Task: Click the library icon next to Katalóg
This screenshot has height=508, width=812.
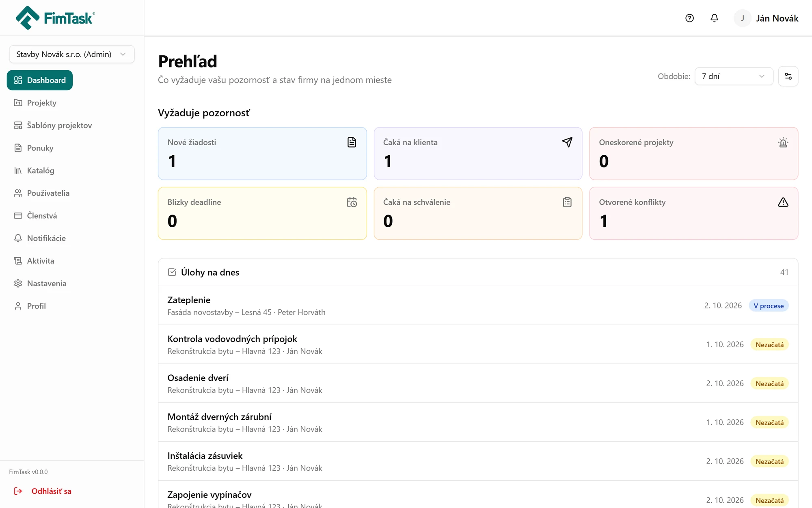Action: (18, 171)
